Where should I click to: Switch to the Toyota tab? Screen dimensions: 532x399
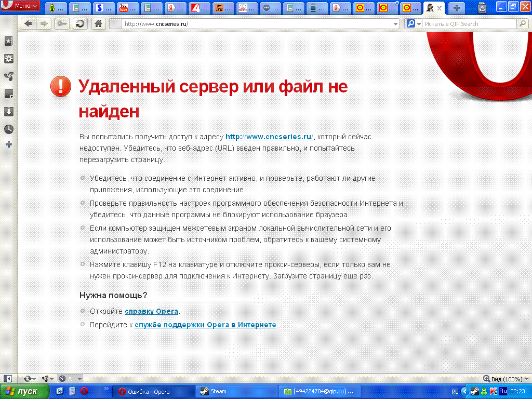coord(247,8)
